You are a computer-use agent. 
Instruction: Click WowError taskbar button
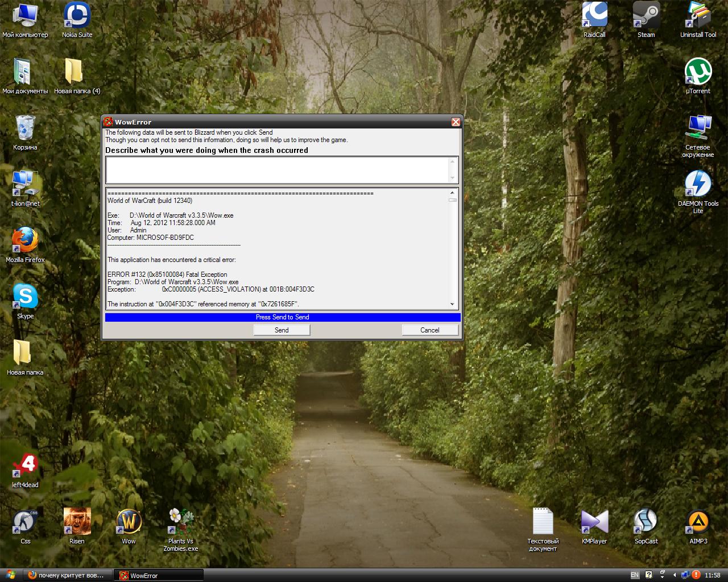[158, 575]
